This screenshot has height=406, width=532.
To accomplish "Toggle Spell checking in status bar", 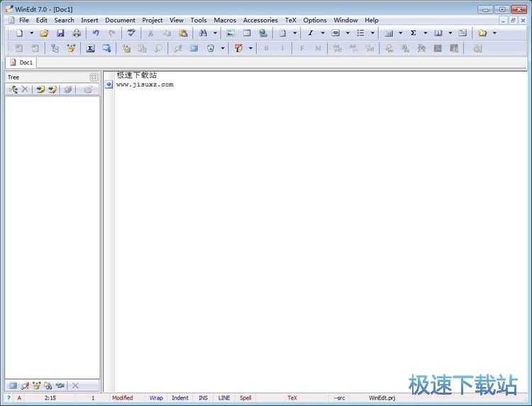I will [x=245, y=398].
